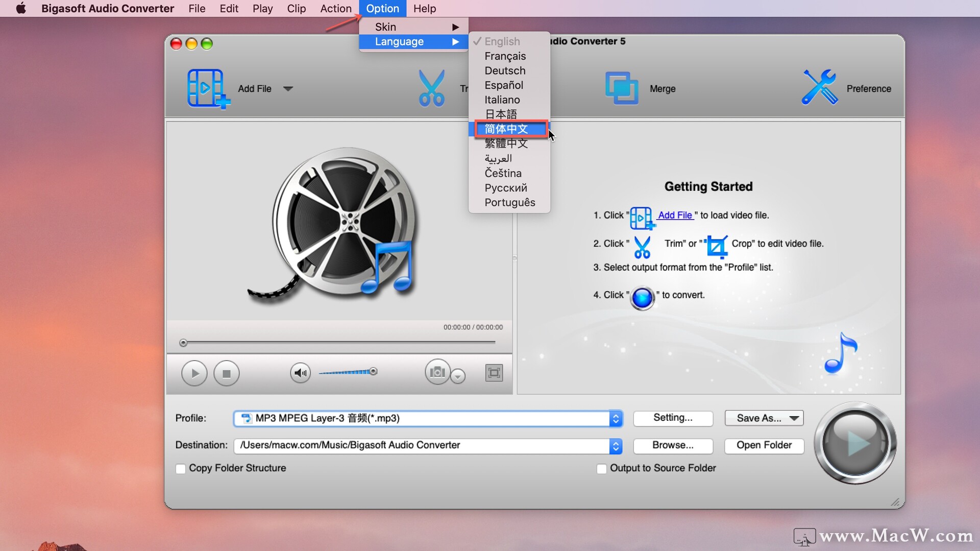
Task: Take a snapshot with the camera icon
Action: [437, 372]
